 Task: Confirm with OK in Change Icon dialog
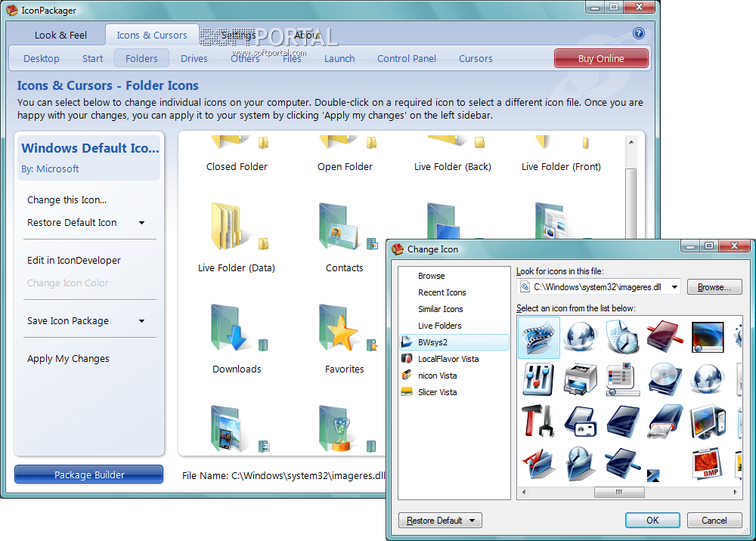[x=652, y=521]
